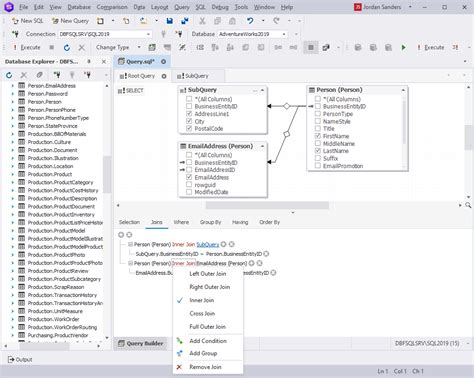The image size is (474, 378).
Task: Click the green Start debugging play icon
Action: coord(404,47)
